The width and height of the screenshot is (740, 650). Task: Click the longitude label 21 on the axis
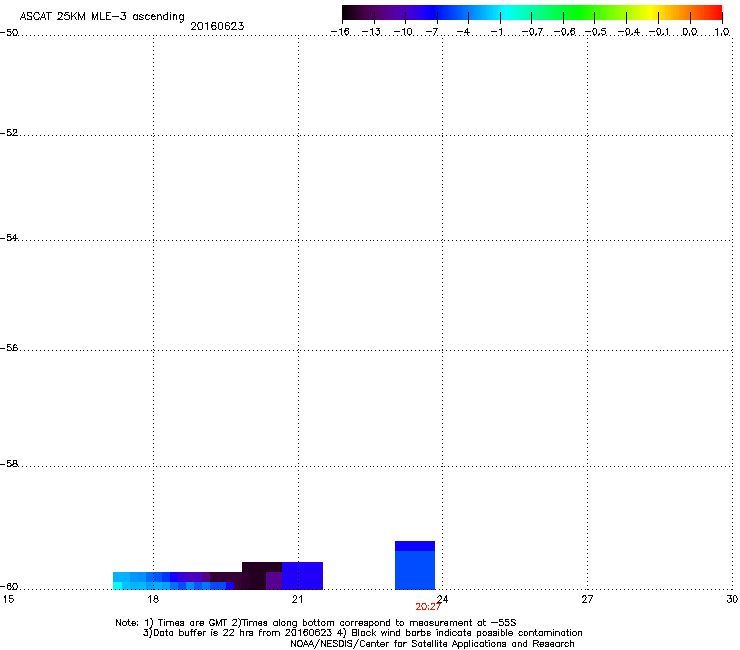(x=297, y=599)
